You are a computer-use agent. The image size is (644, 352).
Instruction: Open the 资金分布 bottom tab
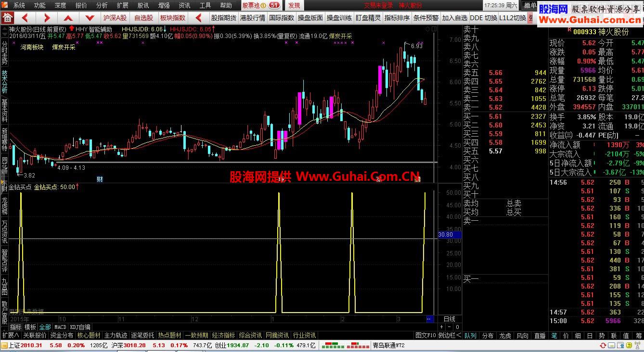point(62,335)
